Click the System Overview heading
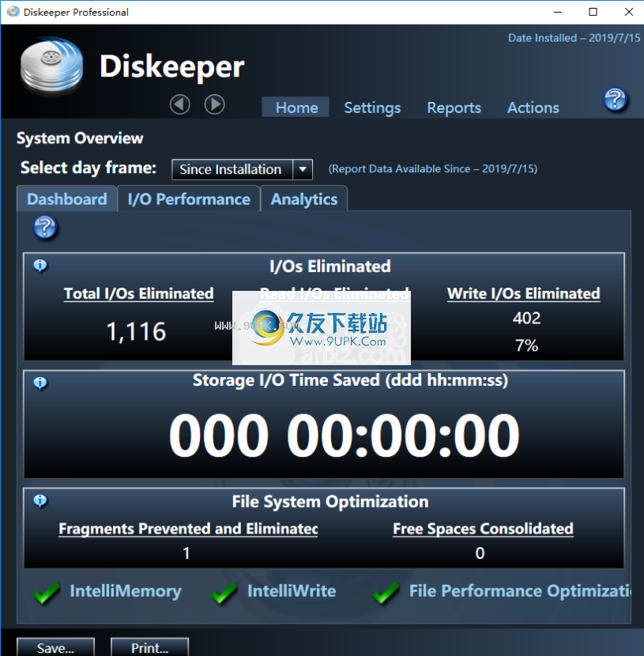This screenshot has height=656, width=644. tap(80, 138)
